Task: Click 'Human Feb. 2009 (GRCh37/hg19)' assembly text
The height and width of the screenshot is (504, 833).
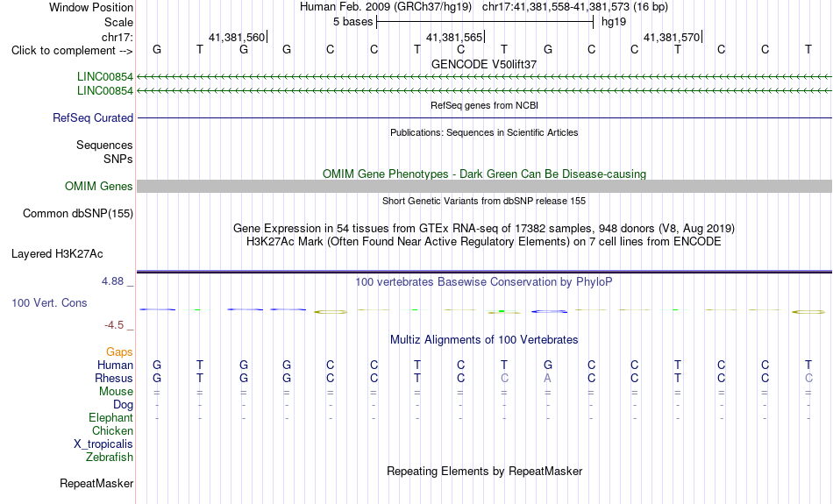Action: [386, 7]
